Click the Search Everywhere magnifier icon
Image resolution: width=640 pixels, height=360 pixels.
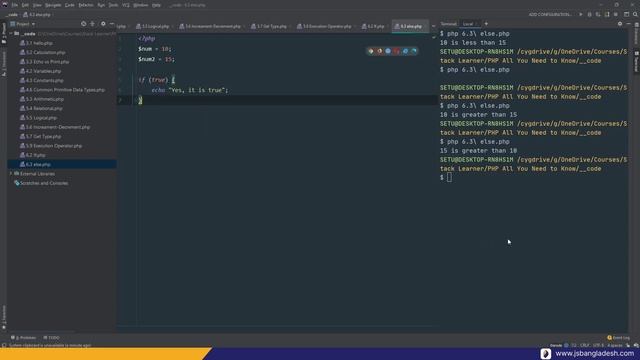pos(635,15)
